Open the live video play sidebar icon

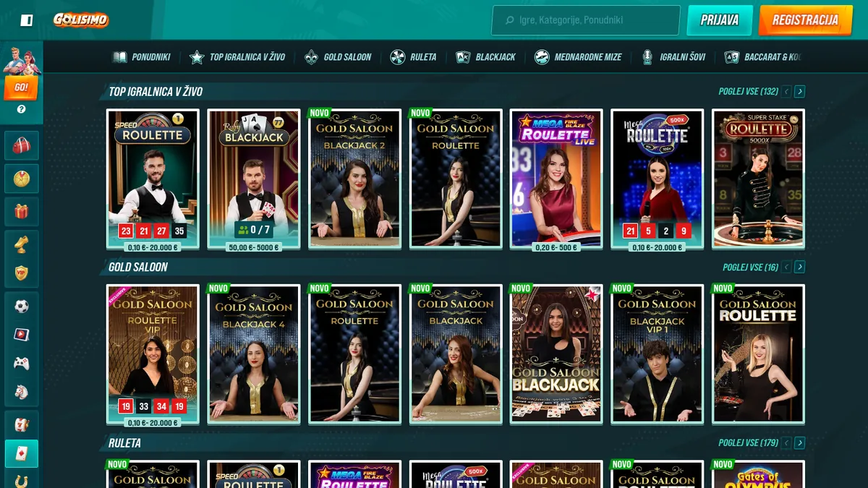[x=22, y=335]
